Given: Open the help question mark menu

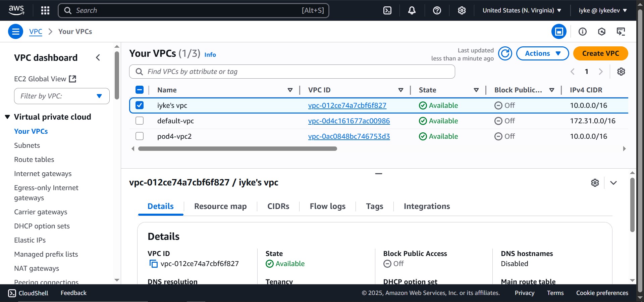Looking at the screenshot, I should (x=437, y=10).
